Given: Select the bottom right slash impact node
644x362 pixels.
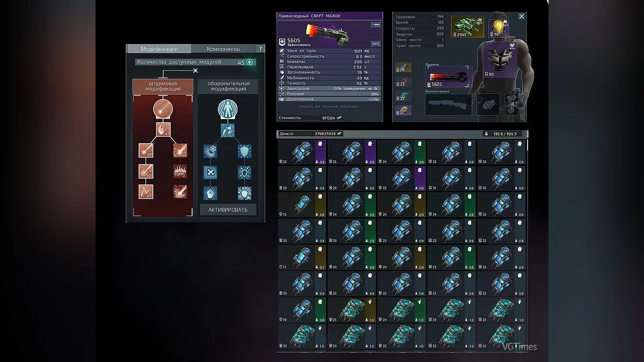Looking at the screenshot, I should point(180,191).
